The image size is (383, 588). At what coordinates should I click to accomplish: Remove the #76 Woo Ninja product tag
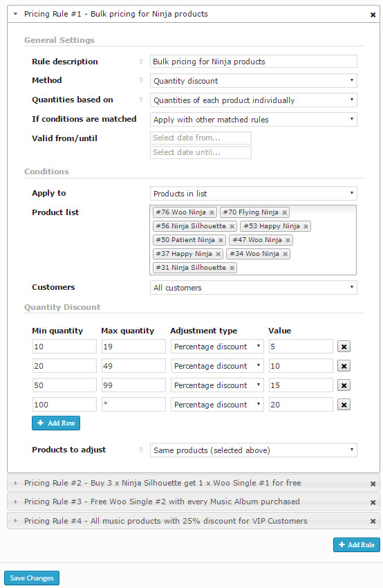(212, 212)
